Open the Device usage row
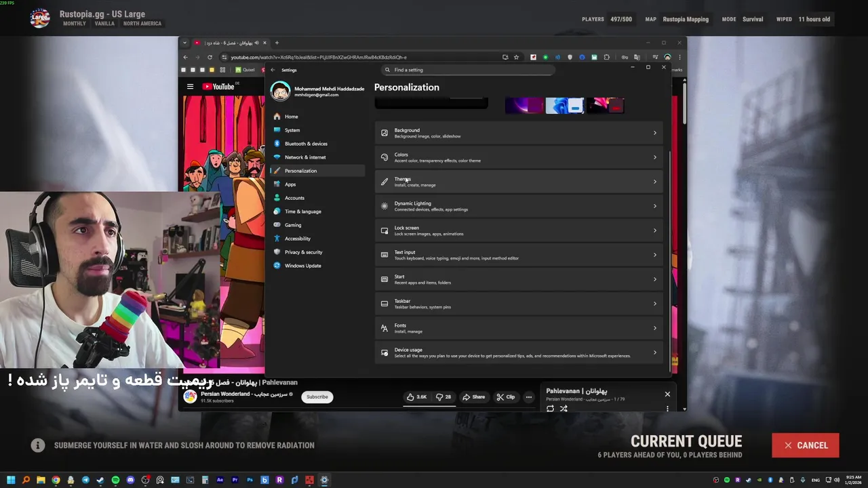Viewport: 868px width, 488px height. 519,352
